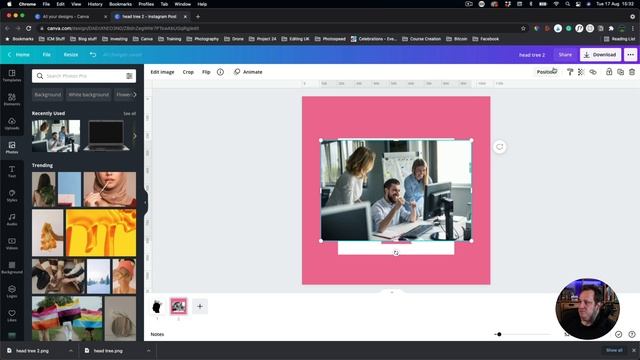Collapse the photos side panel
Viewport: 640px width, 360px height.
click(x=145, y=202)
